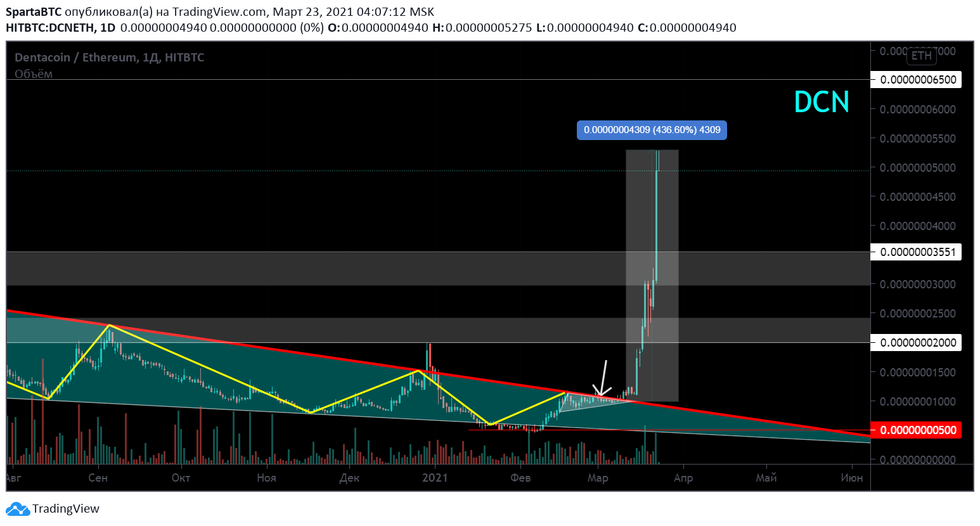This screenshot has height=526, width=980.
Task: Select the 0.00000006500 price label
Action: 917,80
